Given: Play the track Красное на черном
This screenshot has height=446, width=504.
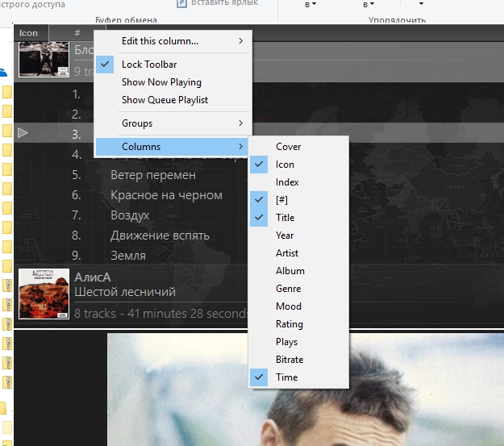Looking at the screenshot, I should 166,195.
